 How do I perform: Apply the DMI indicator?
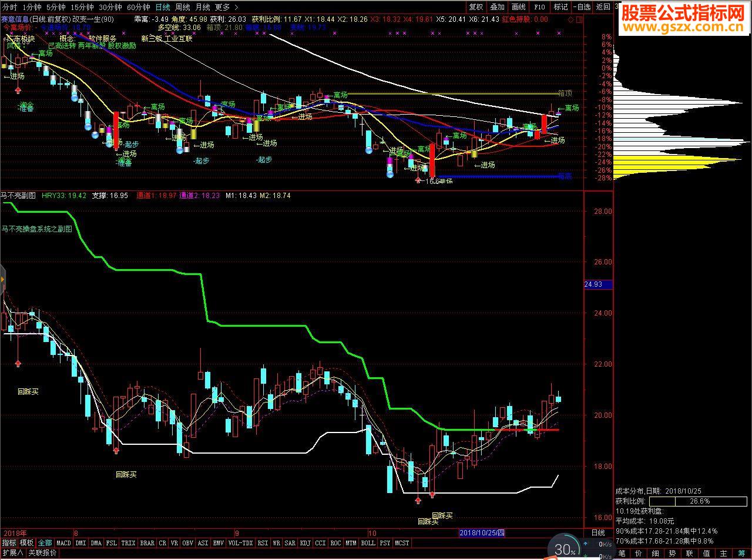coord(80,543)
